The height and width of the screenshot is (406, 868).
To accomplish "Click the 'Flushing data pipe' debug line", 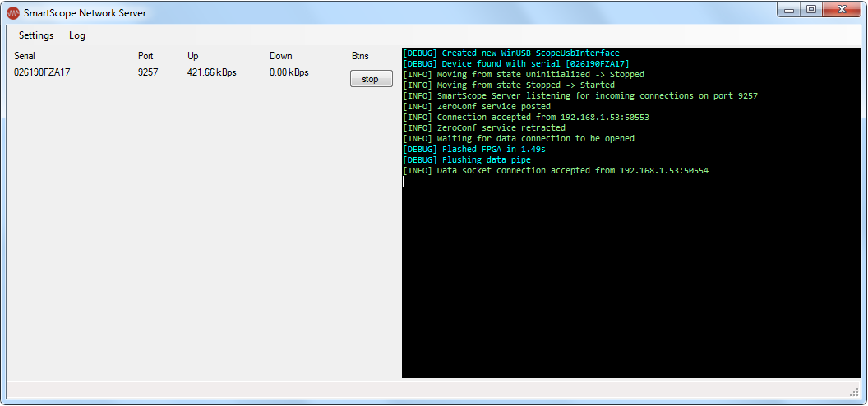I will click(466, 160).
